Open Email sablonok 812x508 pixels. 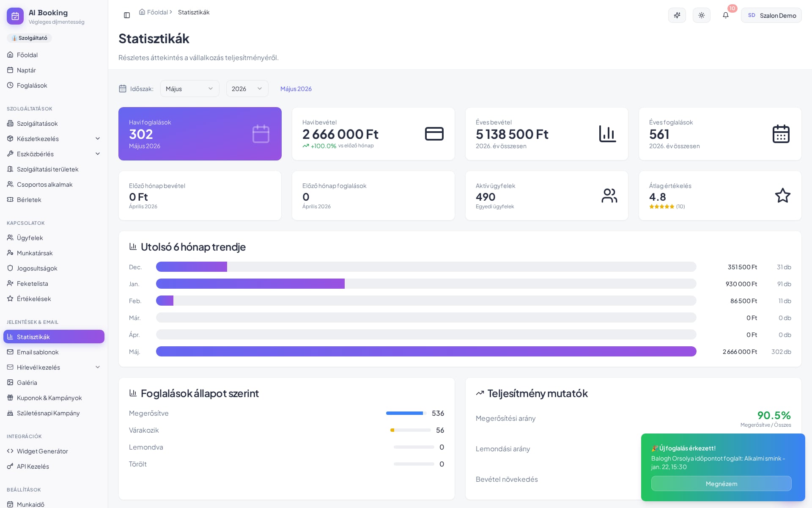pyautogui.click(x=54, y=352)
